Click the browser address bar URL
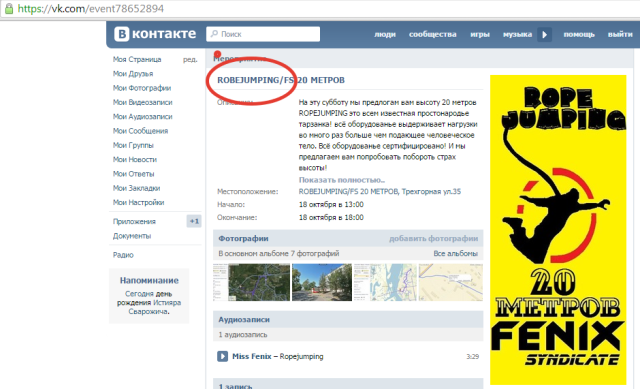Image resolution: width=640 pixels, height=389 pixels. [90, 9]
